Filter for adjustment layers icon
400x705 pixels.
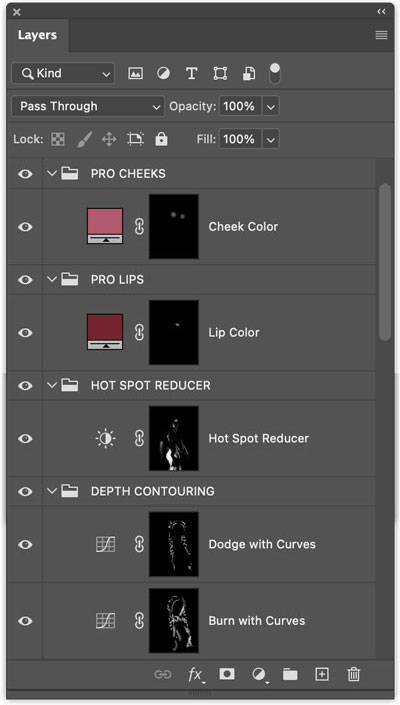tap(163, 73)
